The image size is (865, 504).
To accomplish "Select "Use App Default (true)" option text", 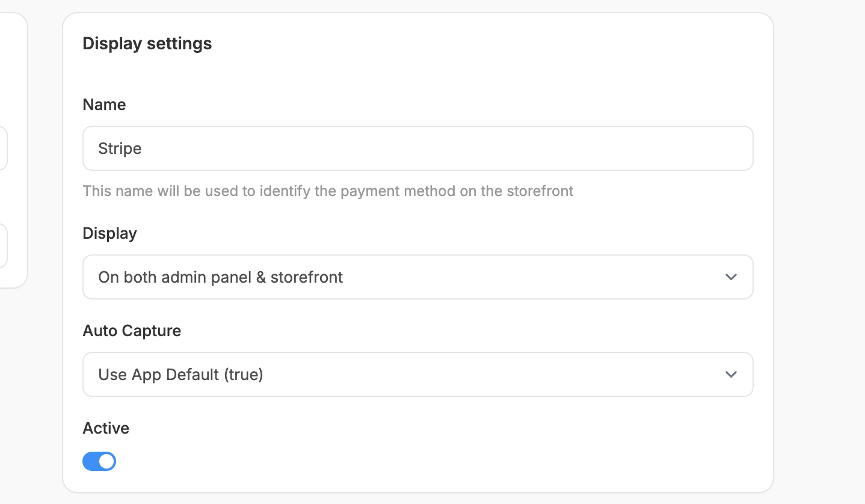I will [x=180, y=375].
